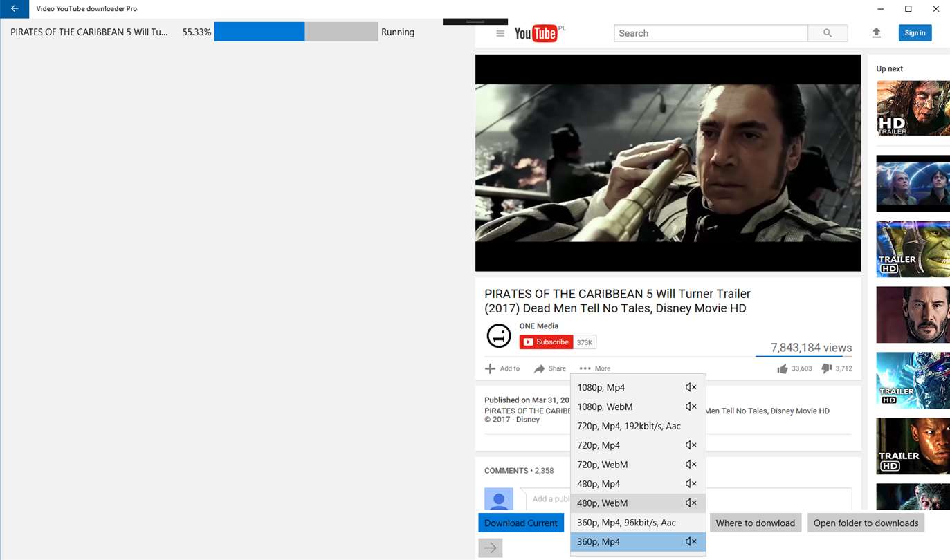Click the search magnifier button
This screenshot has width=950, height=560.
(x=828, y=33)
